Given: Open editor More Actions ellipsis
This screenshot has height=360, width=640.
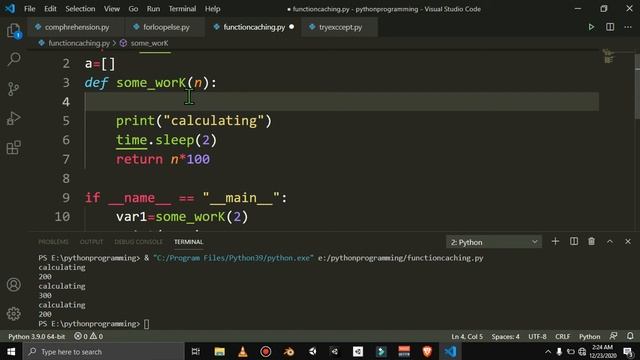Looking at the screenshot, I should (x=628, y=27).
